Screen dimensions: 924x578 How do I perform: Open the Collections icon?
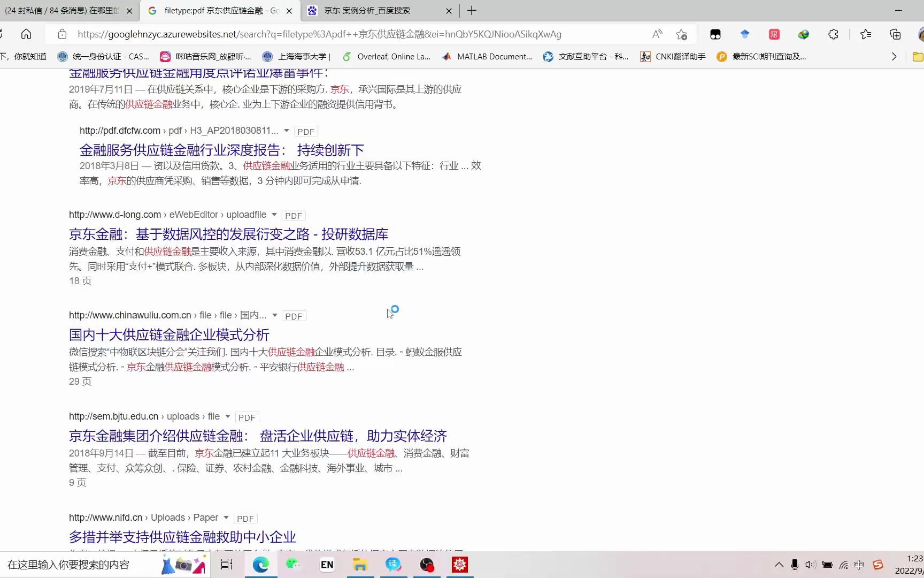(x=895, y=34)
